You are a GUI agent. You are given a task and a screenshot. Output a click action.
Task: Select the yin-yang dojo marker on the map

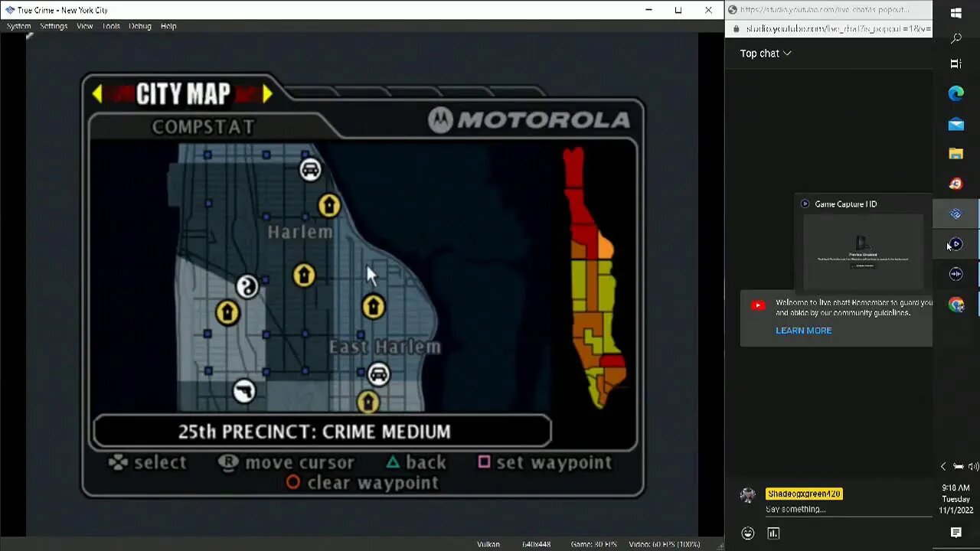247,287
